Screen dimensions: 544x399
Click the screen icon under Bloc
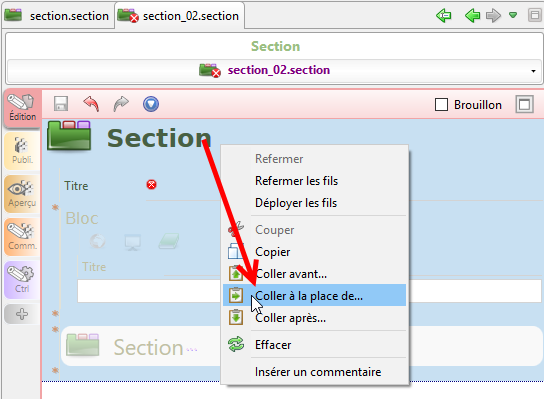(133, 242)
